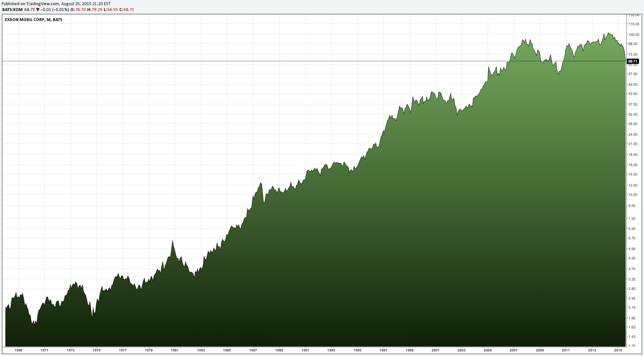
Task: Click the 68.71 current price label
Action: tap(633, 61)
